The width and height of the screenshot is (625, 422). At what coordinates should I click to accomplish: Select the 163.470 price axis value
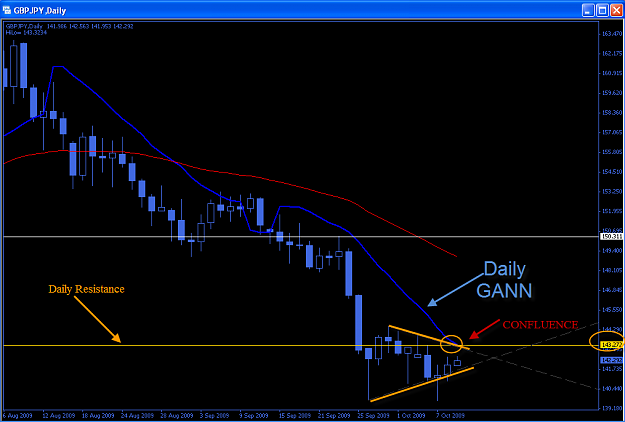[x=613, y=34]
